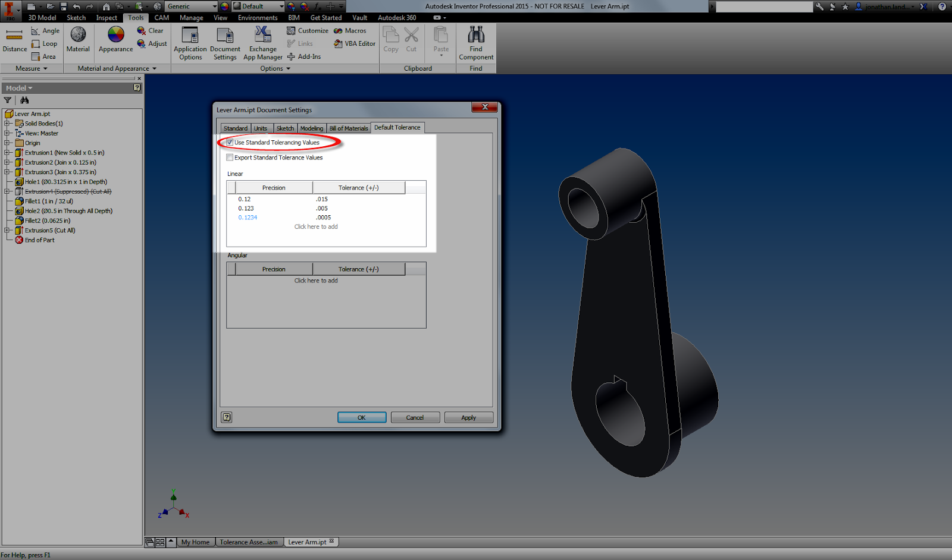The image size is (952, 560).
Task: Click the Favorites star icon in title bar
Action: click(845, 7)
